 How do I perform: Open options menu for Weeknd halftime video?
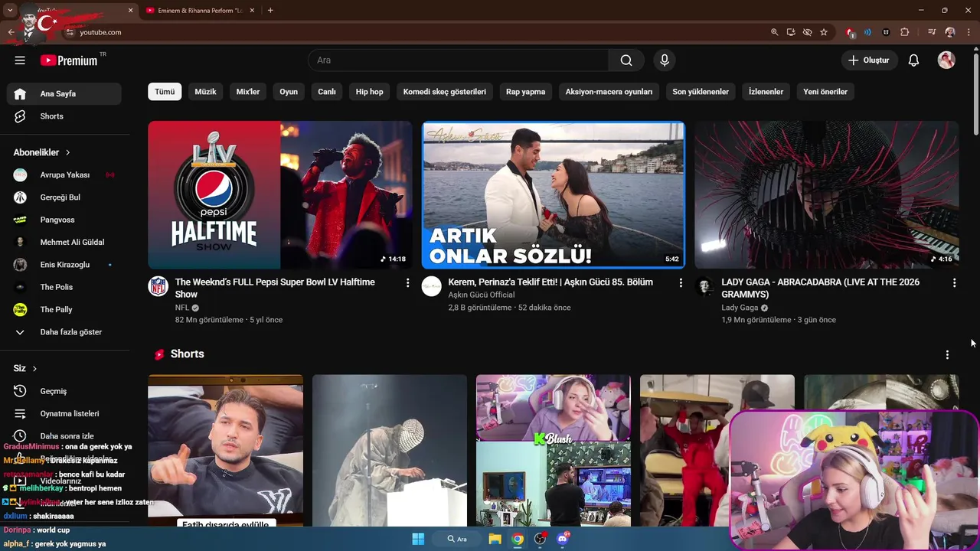[x=407, y=283]
